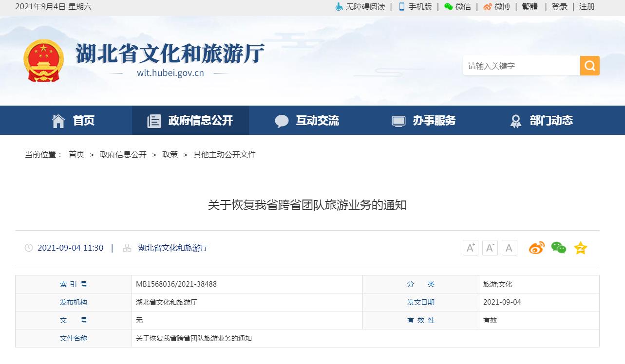The image size is (625, 364).
Task: Open 部门动态 navigation menu
Action: pyautogui.click(x=541, y=121)
